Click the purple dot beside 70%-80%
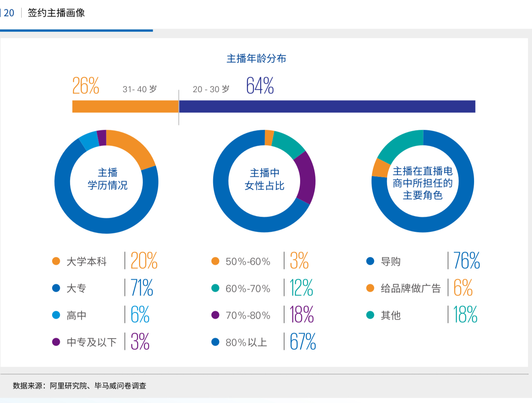The height and width of the screenshot is (403, 532). click(215, 315)
